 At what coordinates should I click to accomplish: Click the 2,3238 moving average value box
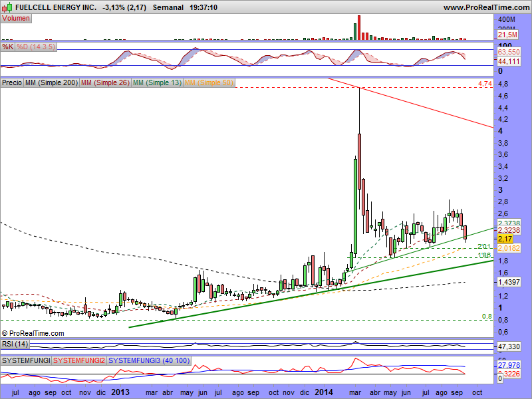[509, 230]
